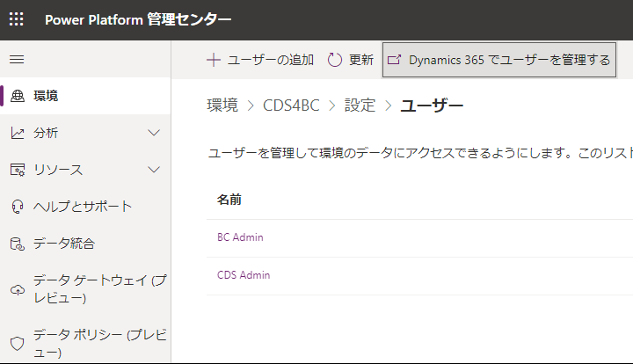Open the 分析 menu item

[85, 133]
